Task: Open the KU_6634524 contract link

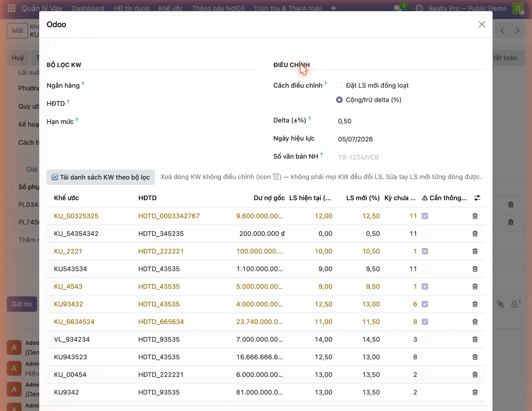Action: [74, 322]
